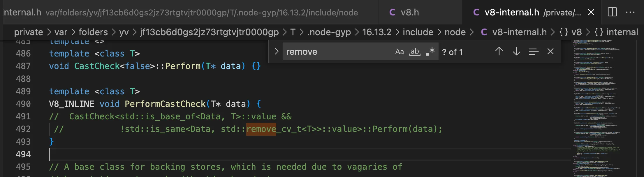The height and width of the screenshot is (177, 644).
Task: Click the v8-internal.h file breadcrumb
Action: point(519,32)
